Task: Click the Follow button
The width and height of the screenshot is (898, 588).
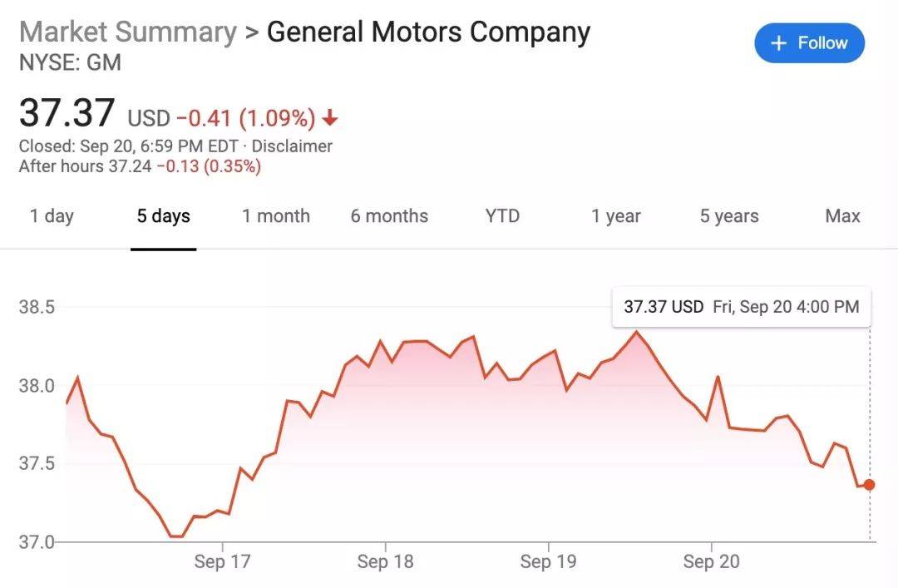Action: pos(809,43)
